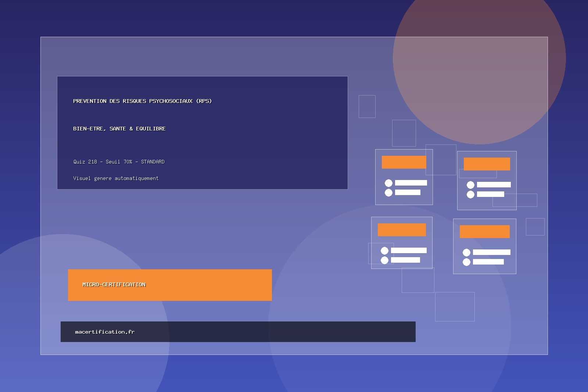The image size is (588, 392).
Task: Click first white answer bar in bottom-right card
Action: pos(491,252)
